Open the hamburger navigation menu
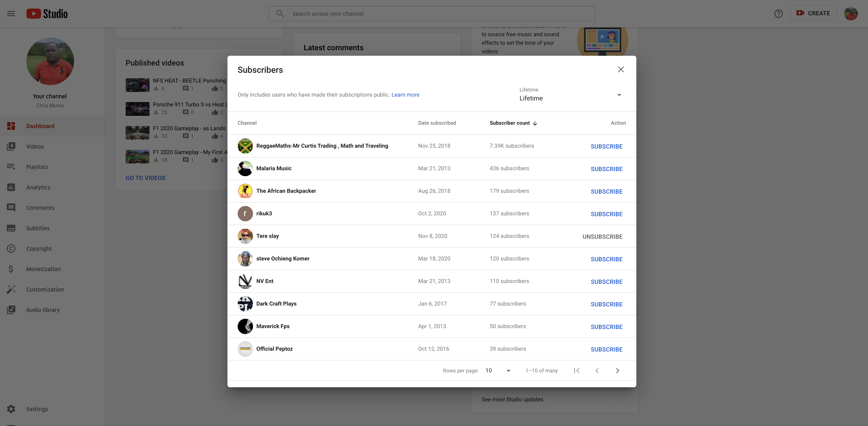The height and width of the screenshot is (426, 868). click(11, 13)
